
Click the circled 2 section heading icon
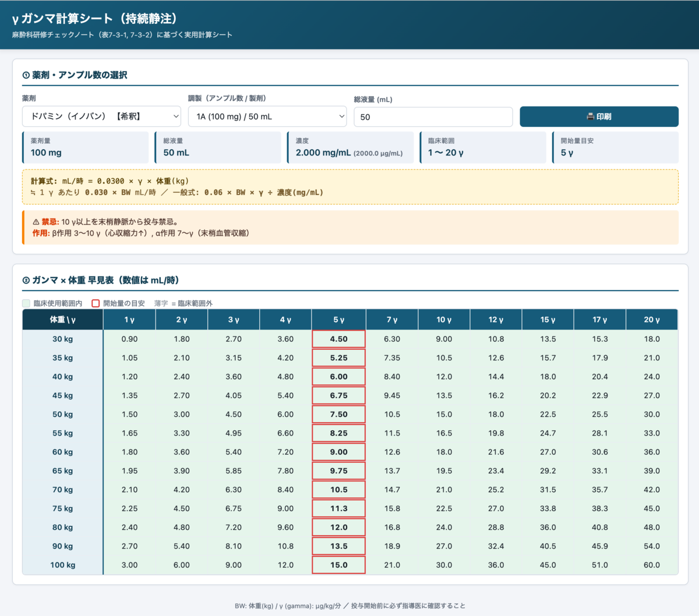click(26, 280)
